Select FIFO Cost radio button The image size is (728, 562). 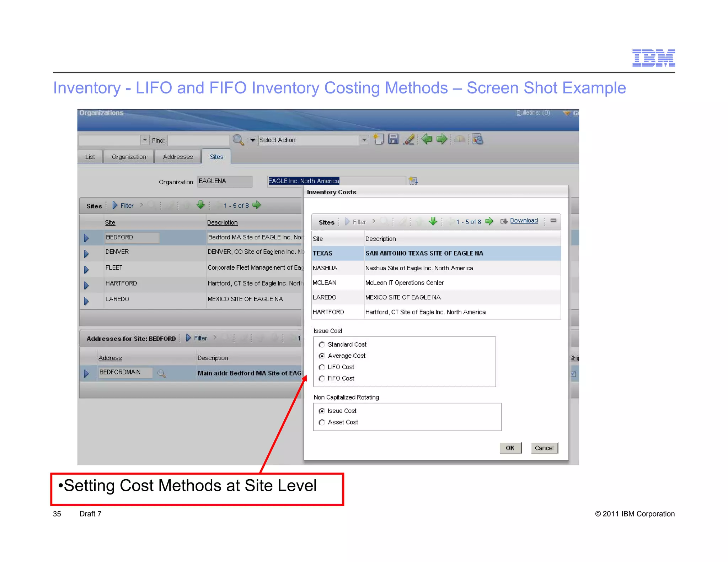click(x=322, y=379)
